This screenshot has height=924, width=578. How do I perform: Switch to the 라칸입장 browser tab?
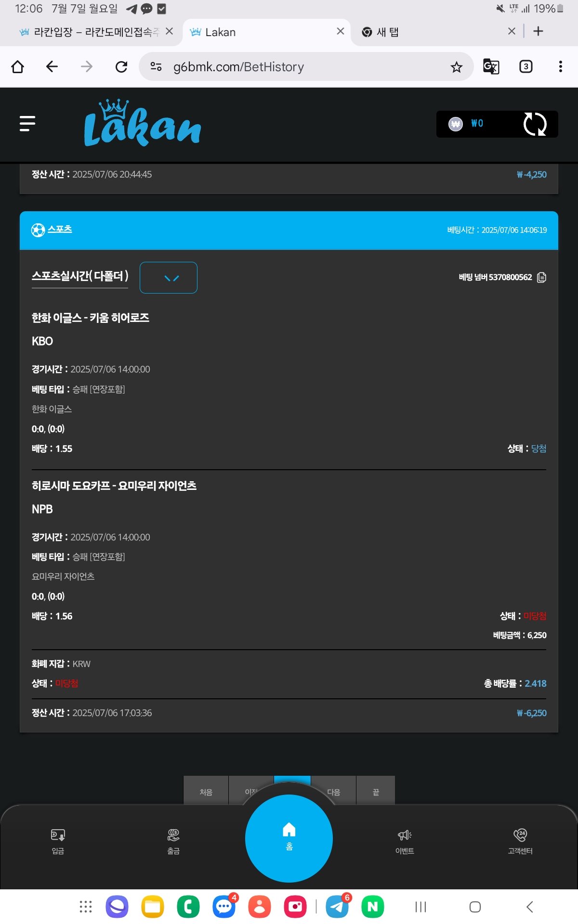pos(89,32)
